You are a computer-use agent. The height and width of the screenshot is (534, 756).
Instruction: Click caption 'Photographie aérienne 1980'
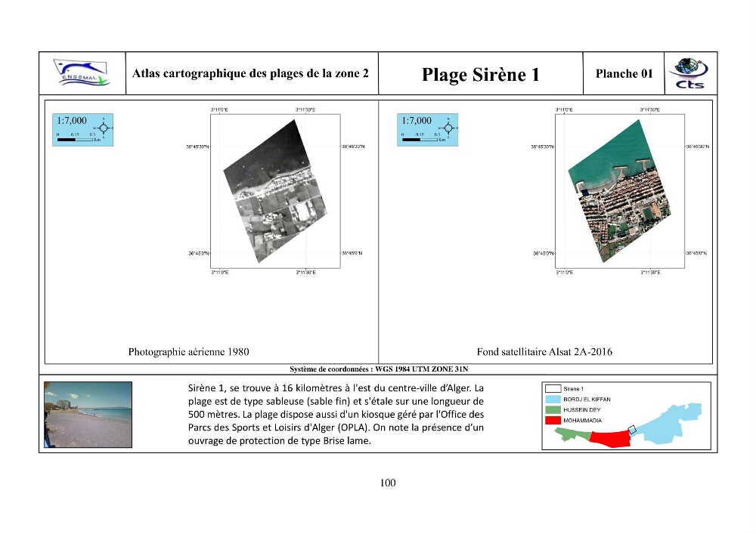(188, 352)
